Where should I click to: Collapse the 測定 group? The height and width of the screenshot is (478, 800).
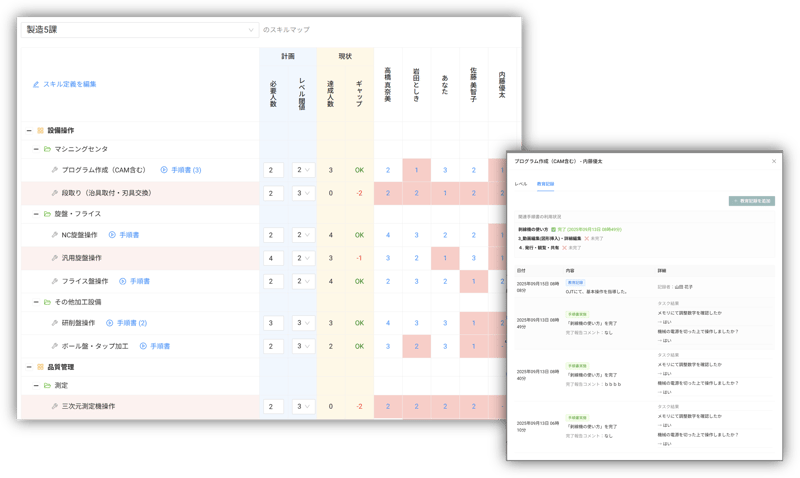coord(33,385)
